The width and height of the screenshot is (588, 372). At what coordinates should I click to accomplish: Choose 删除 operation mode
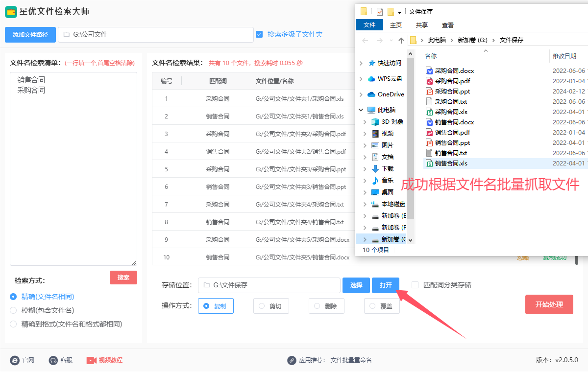(x=326, y=306)
